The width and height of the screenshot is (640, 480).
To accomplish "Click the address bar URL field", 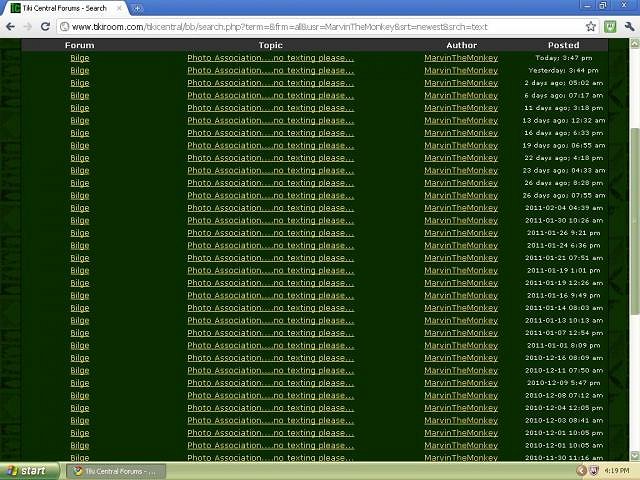I will (x=320, y=27).
